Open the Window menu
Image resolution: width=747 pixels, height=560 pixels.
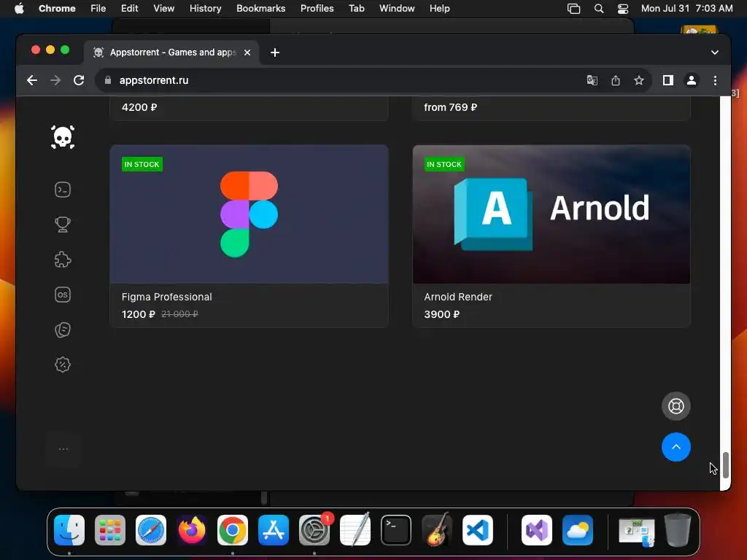pyautogui.click(x=397, y=8)
